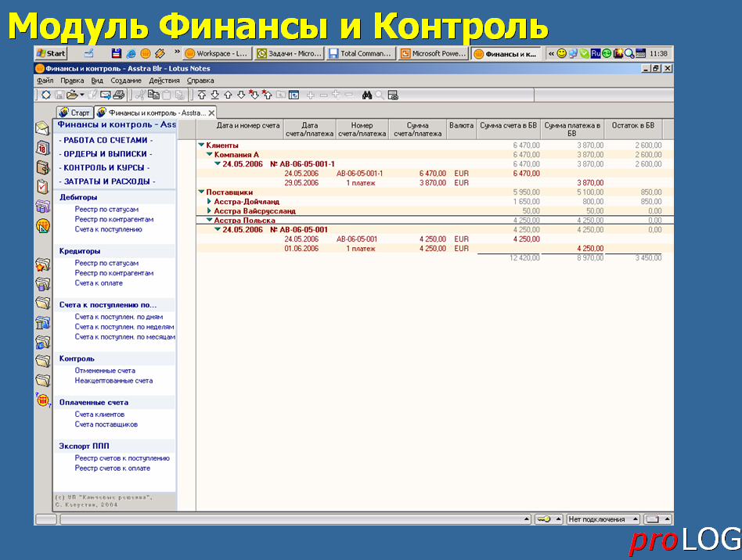Open the Справка menu
The height and width of the screenshot is (560, 742).
200,81
